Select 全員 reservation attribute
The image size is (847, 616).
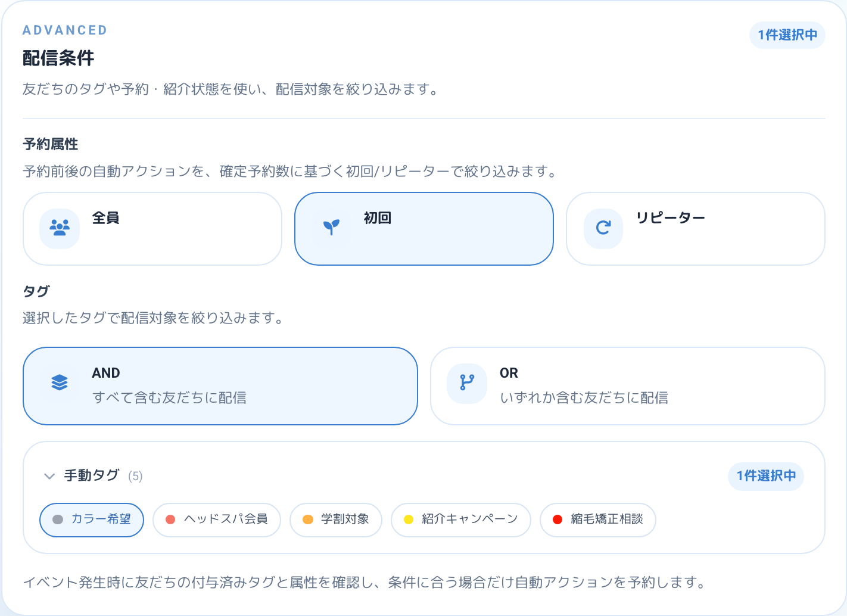point(152,229)
